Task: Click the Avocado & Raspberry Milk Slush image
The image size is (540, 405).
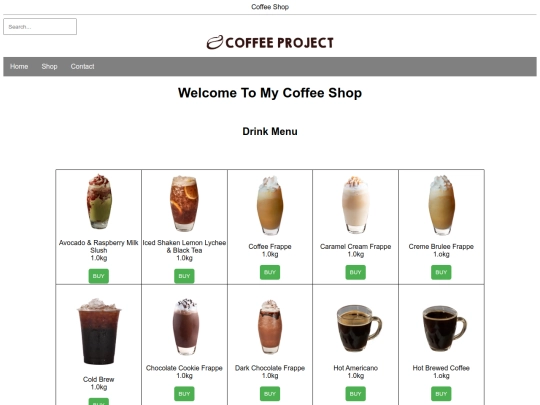Action: tap(99, 202)
